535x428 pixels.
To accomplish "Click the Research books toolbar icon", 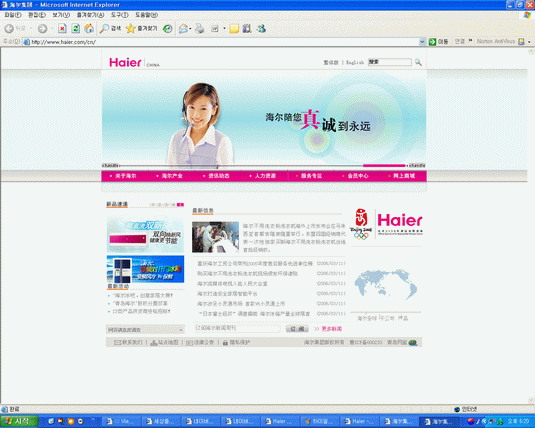I will pyautogui.click(x=247, y=29).
